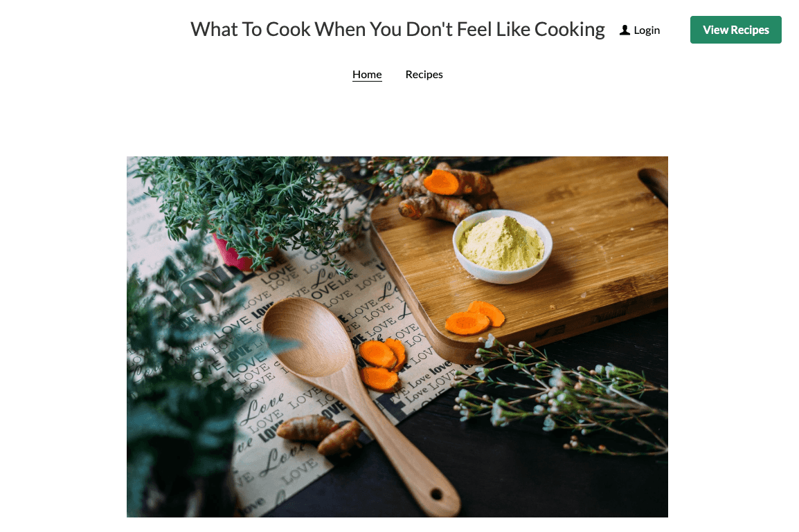799x532 pixels.
Task: Open the Login link
Action: (640, 30)
